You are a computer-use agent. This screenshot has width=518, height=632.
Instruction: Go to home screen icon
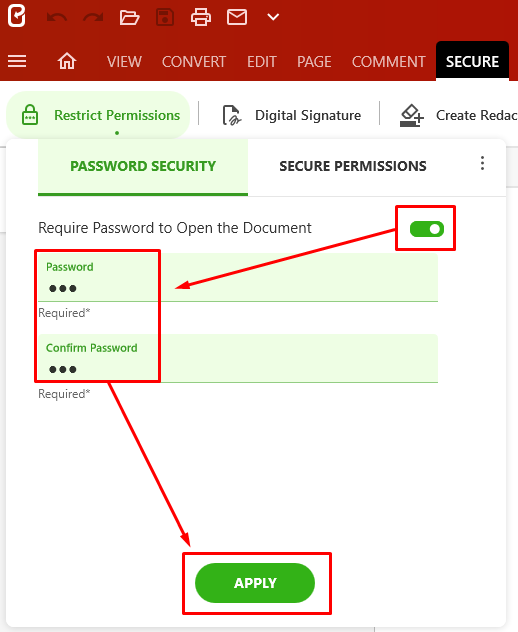pos(67,61)
